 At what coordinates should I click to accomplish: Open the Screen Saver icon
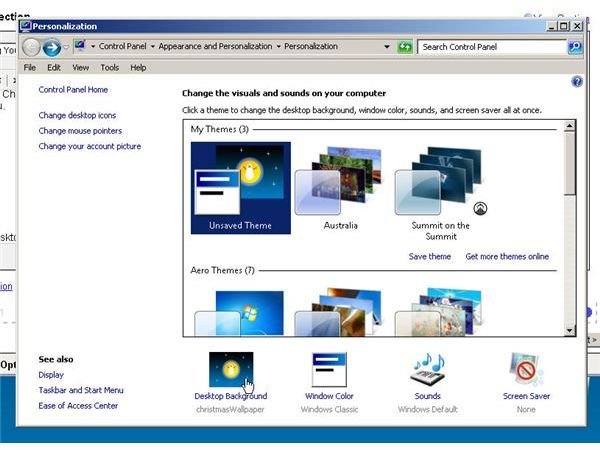coord(526,370)
